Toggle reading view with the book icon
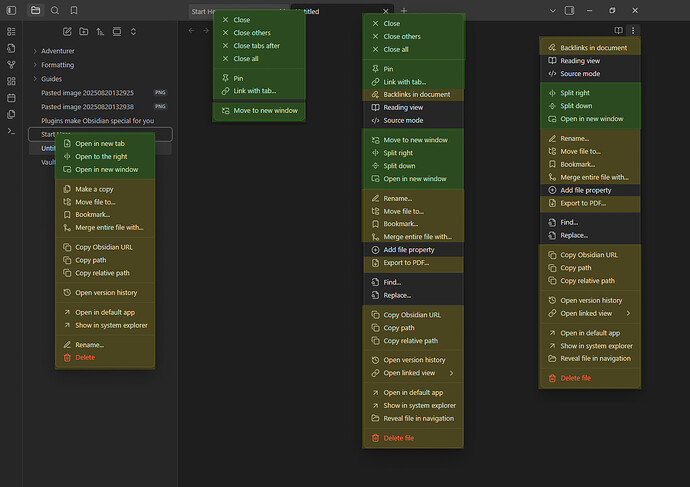Viewport: 690px width, 487px height. click(618, 31)
